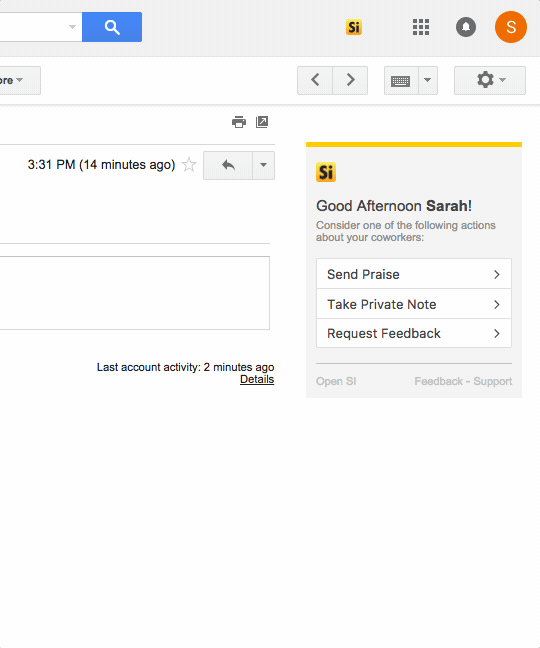This screenshot has height=648, width=540.
Task: Choose Request Feedback action
Action: pyautogui.click(x=414, y=333)
